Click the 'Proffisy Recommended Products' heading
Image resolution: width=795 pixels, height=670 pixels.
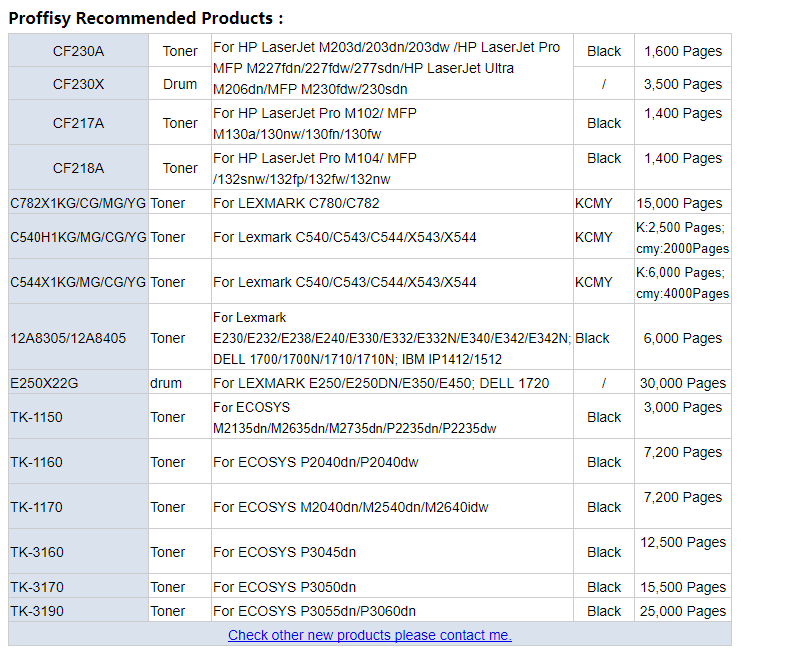146,18
